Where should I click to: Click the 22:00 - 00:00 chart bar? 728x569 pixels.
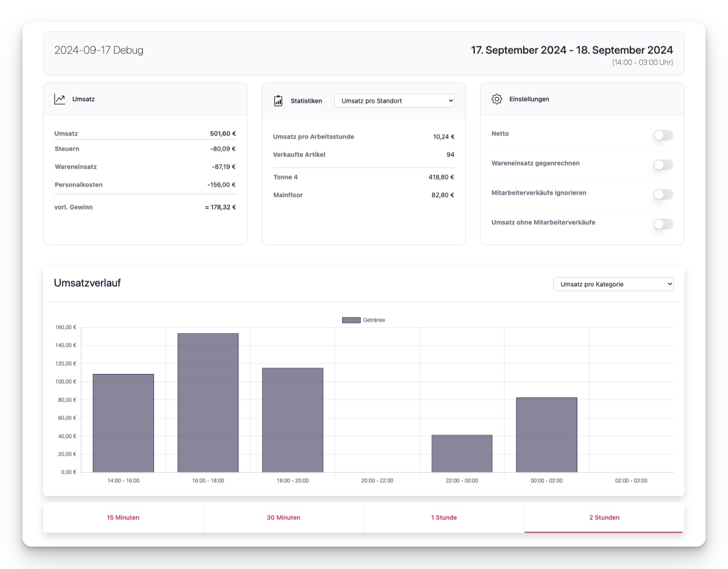(462, 453)
